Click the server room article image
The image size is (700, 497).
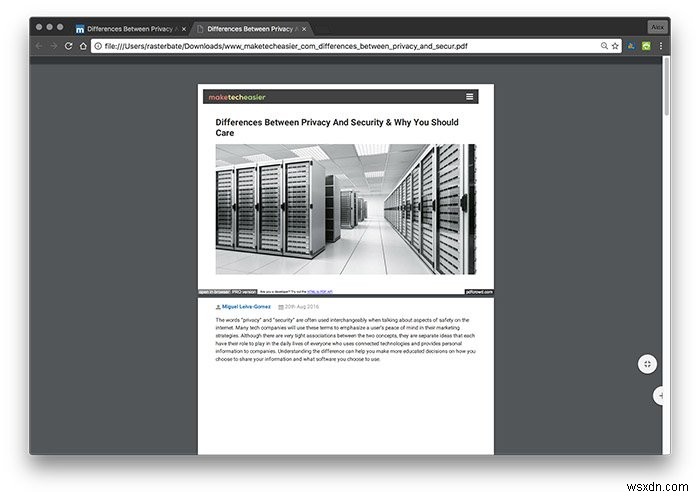click(346, 209)
